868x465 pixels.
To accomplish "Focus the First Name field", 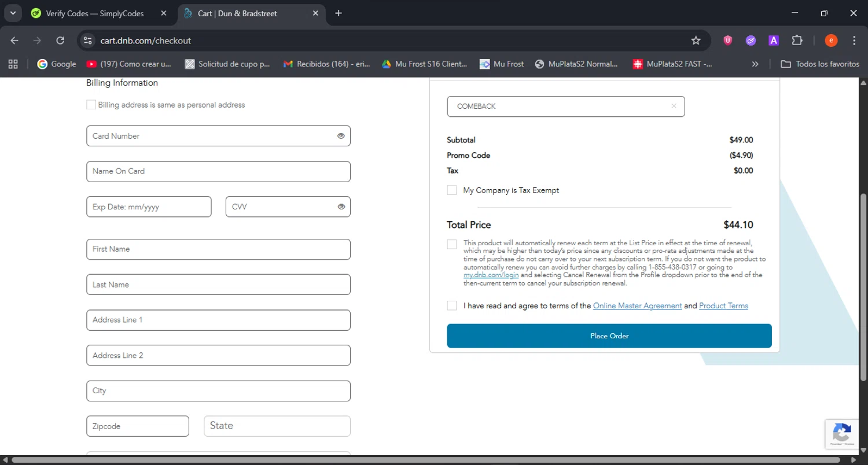I will coord(218,249).
